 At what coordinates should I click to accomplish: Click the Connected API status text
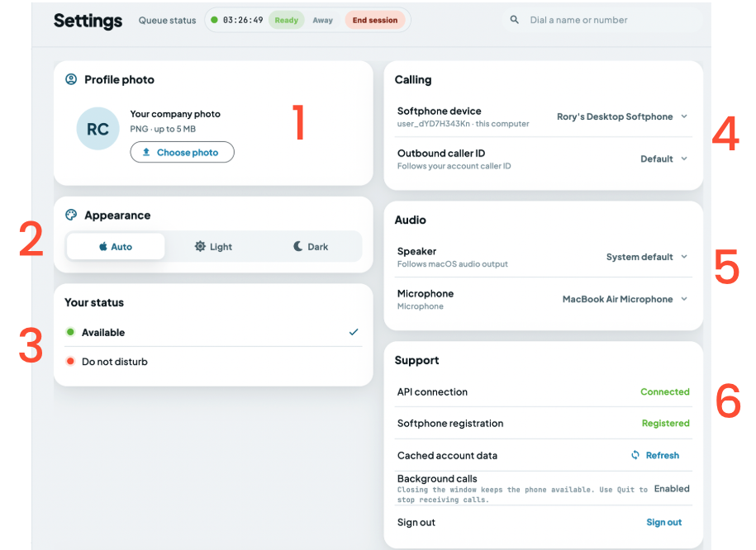(665, 391)
